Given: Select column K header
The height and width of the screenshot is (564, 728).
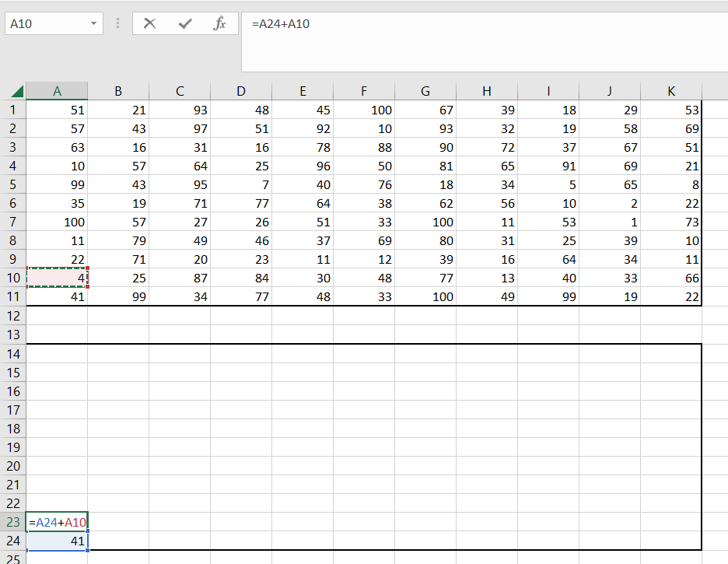Looking at the screenshot, I should point(671,91).
